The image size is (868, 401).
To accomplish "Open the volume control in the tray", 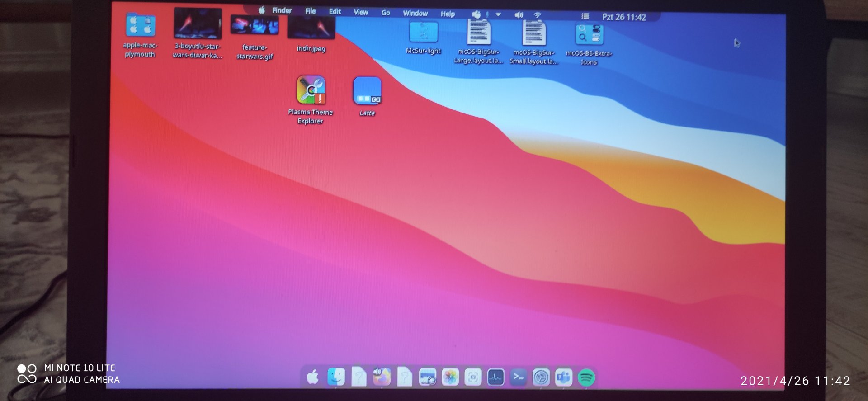I will point(519,15).
